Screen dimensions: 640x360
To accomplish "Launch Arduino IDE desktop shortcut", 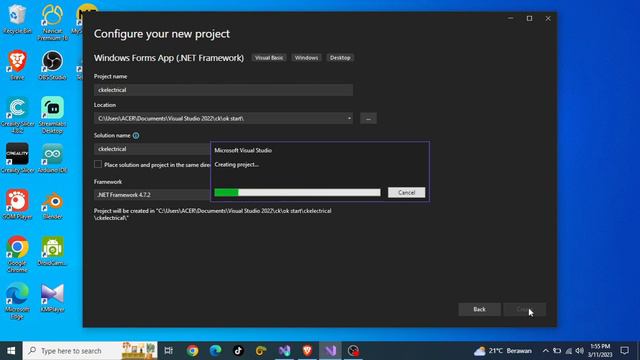I will coord(52,158).
